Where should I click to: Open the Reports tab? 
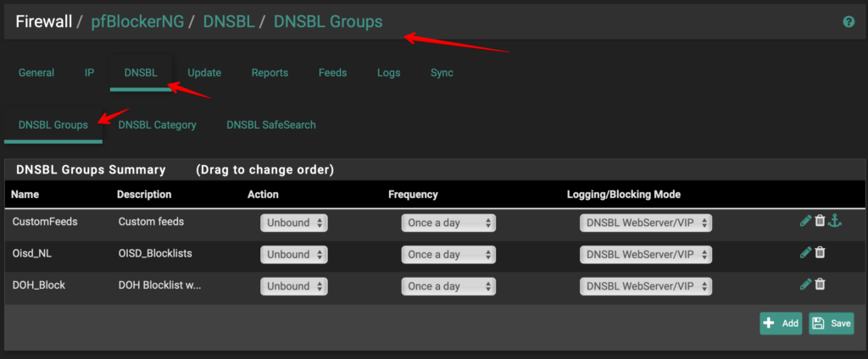pyautogui.click(x=270, y=73)
